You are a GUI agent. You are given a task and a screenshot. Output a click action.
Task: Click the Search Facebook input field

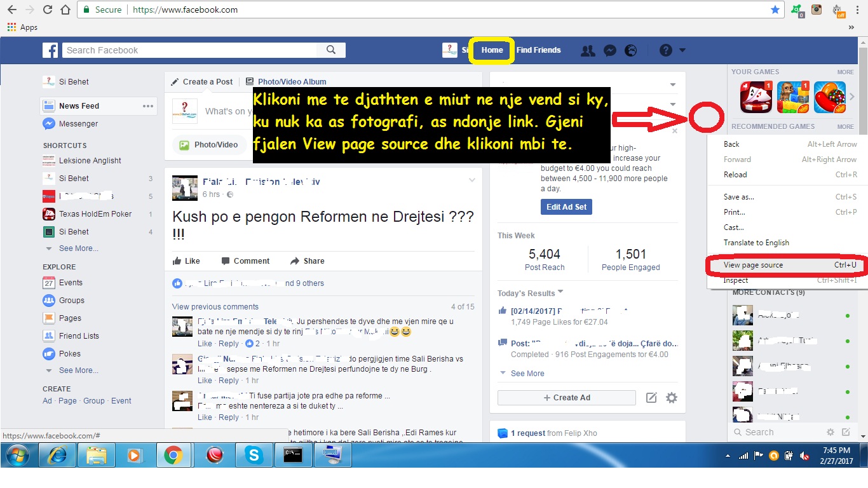click(189, 50)
